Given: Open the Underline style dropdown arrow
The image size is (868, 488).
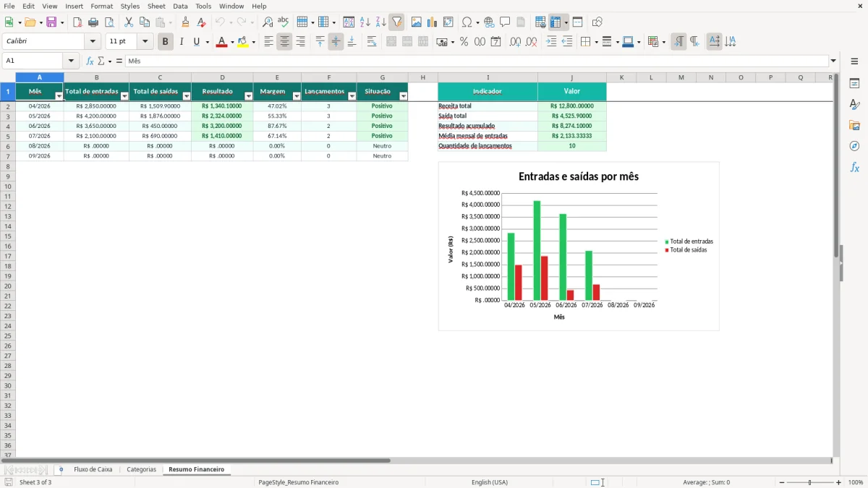Looking at the screenshot, I should [x=208, y=42].
